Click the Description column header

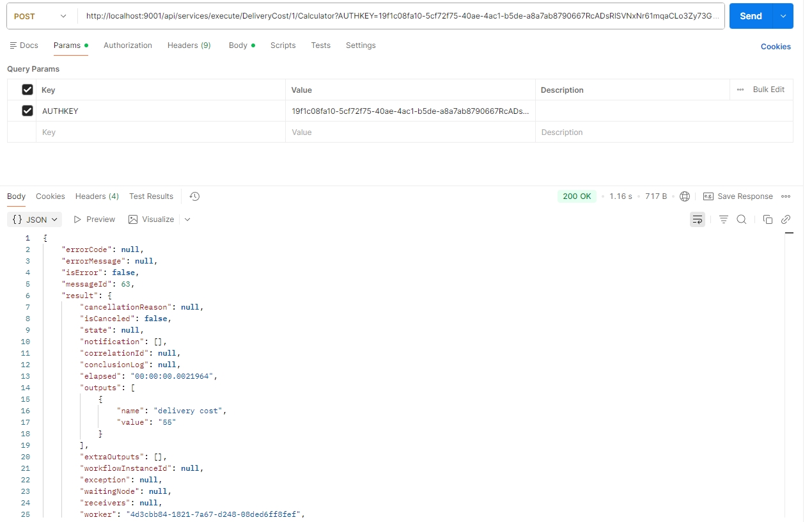562,90
